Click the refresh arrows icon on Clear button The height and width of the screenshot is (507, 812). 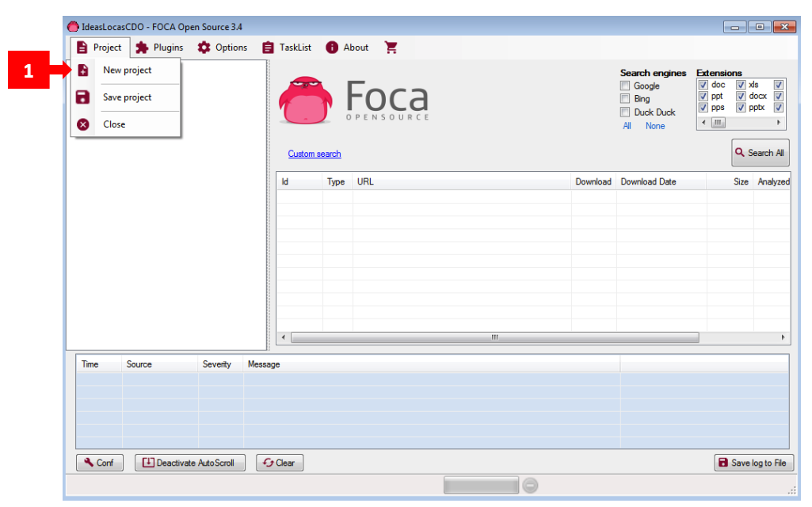tap(269, 463)
